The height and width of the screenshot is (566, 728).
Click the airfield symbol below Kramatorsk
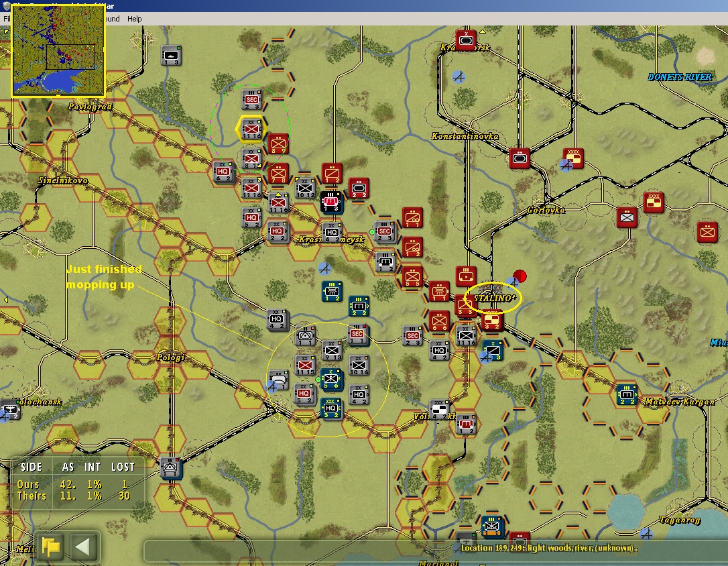[459, 76]
